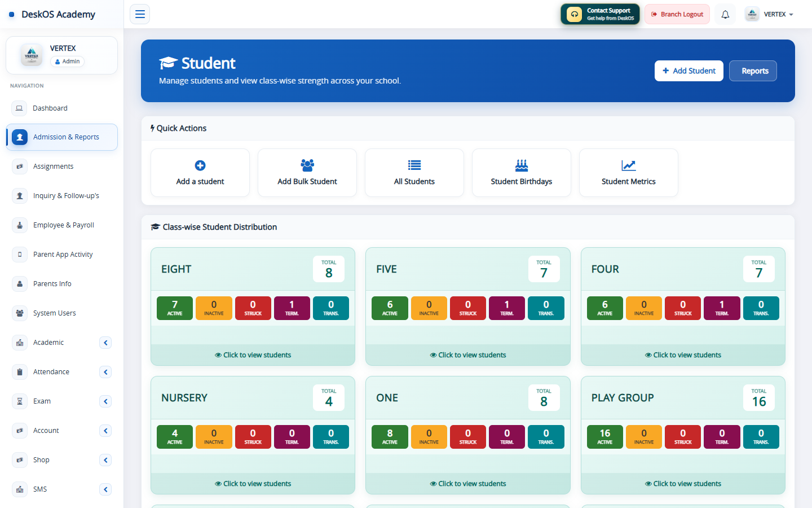This screenshot has width=812, height=508.
Task: Click the green ACTIVE badge in FIVE card
Action: [390, 308]
